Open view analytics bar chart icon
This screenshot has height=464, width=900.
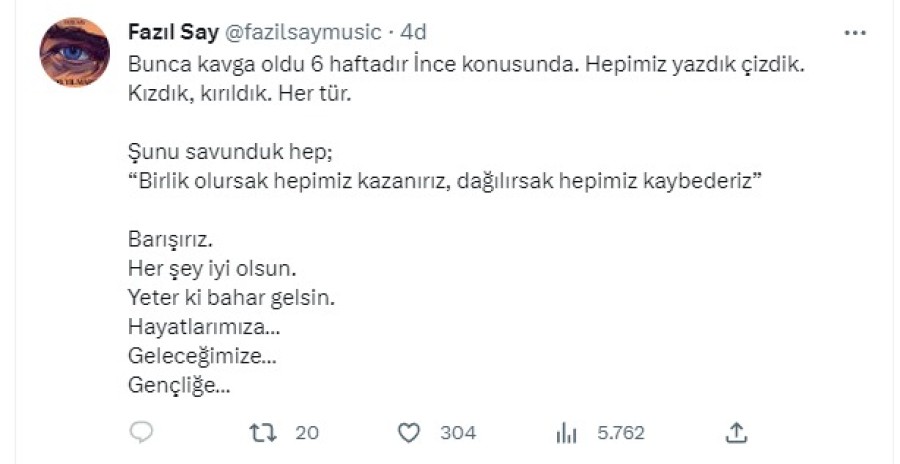coord(567,432)
